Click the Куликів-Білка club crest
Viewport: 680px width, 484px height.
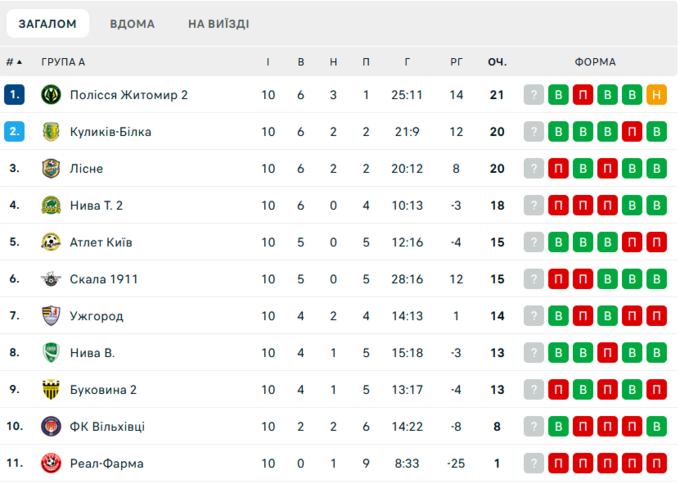[x=50, y=132]
